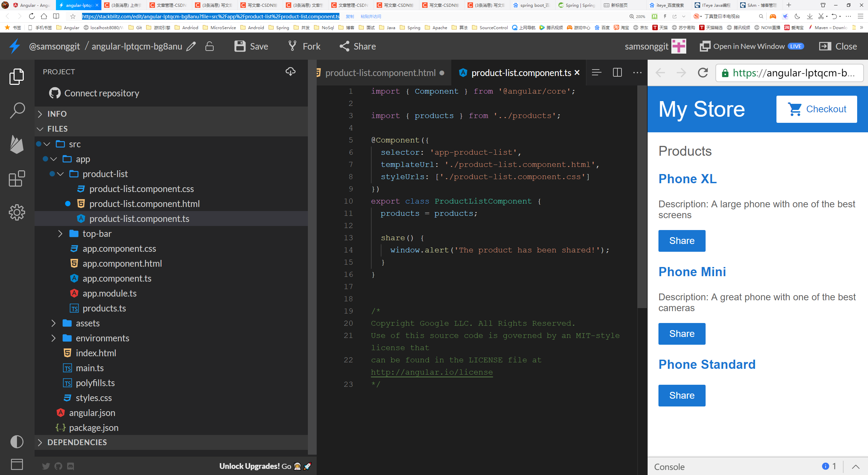Expand the Console panel chevron
868x475 pixels.
[x=855, y=467]
